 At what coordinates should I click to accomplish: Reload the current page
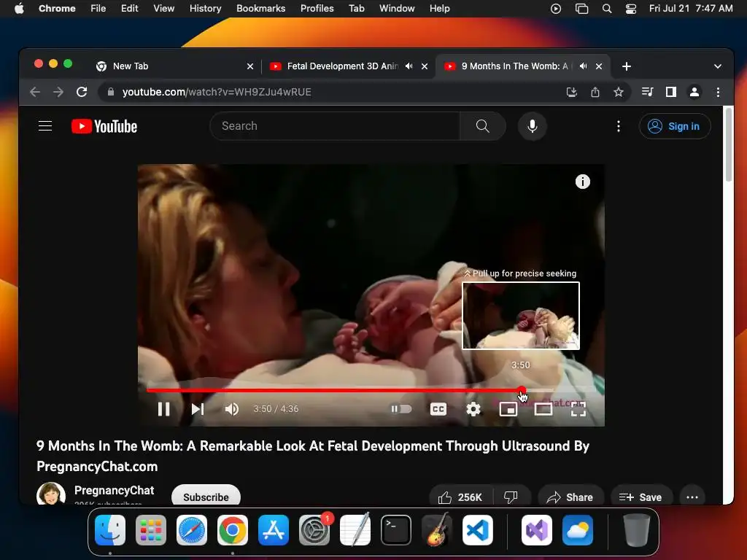click(82, 92)
